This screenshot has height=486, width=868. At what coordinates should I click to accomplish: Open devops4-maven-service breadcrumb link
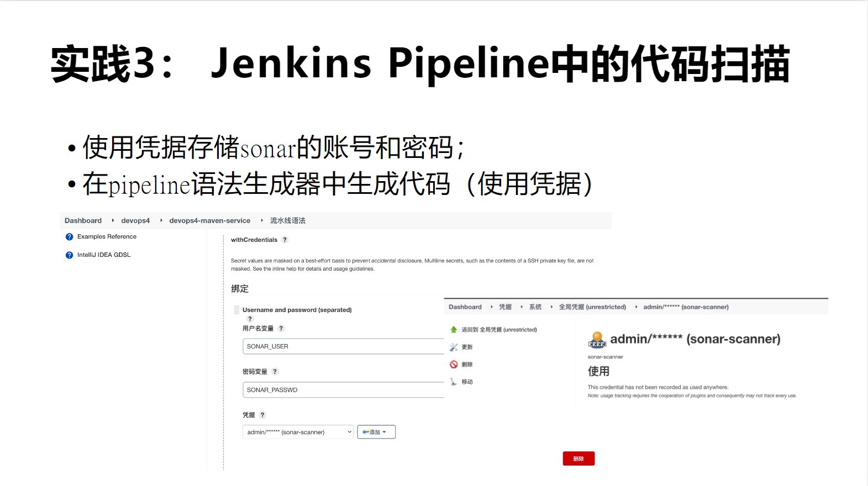coord(209,220)
